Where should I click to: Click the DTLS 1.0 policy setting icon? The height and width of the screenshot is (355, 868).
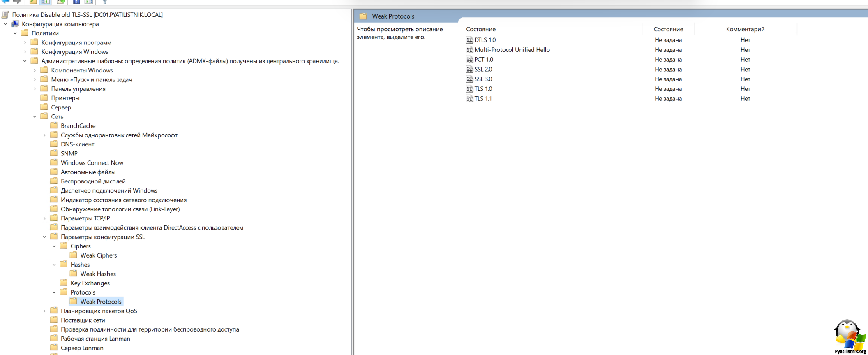click(x=469, y=40)
